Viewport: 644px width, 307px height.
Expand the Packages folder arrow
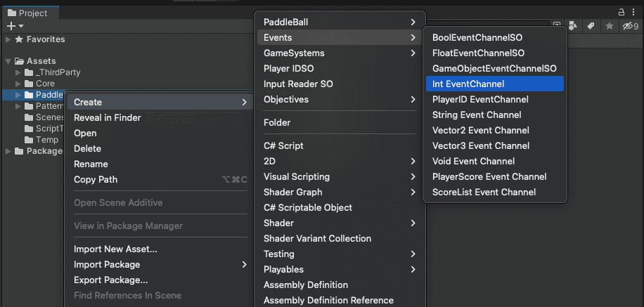tap(8, 151)
